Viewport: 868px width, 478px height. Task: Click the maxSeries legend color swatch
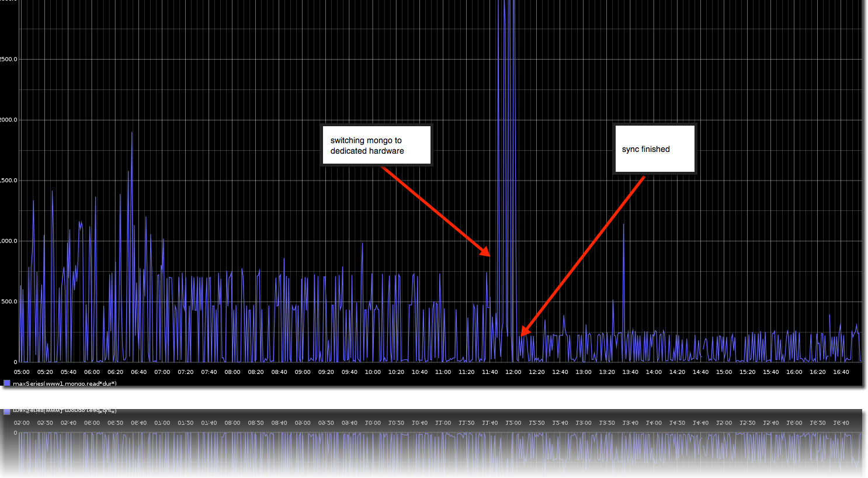(7, 383)
